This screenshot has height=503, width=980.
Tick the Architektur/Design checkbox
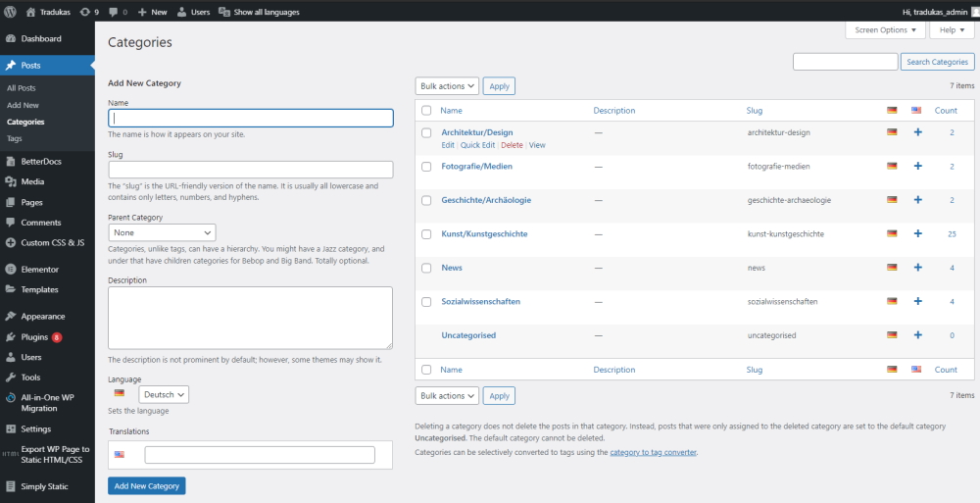point(426,132)
